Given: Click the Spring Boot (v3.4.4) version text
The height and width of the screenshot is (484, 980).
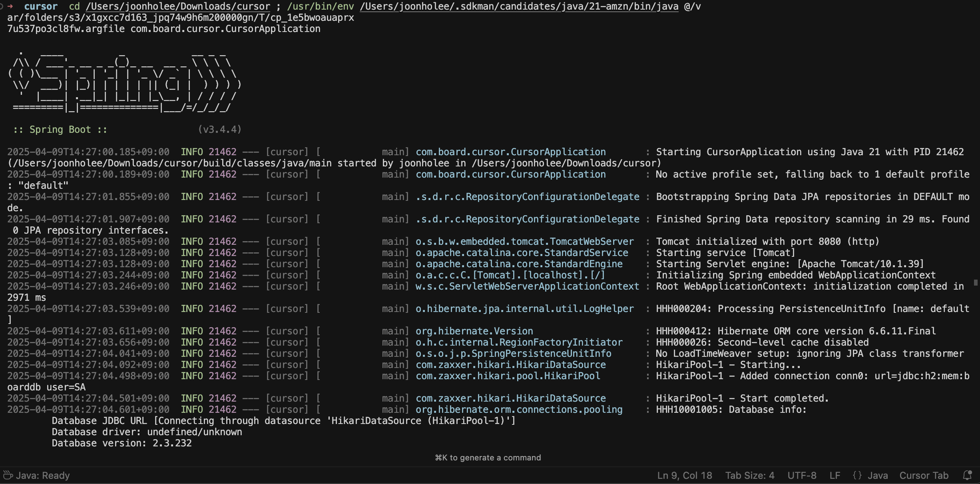Looking at the screenshot, I should (220, 130).
